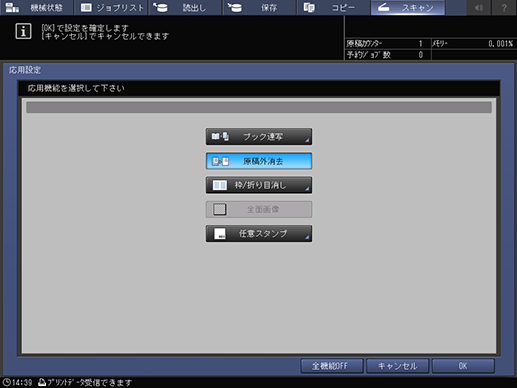Click the printer icon in the status bar

[42, 382]
